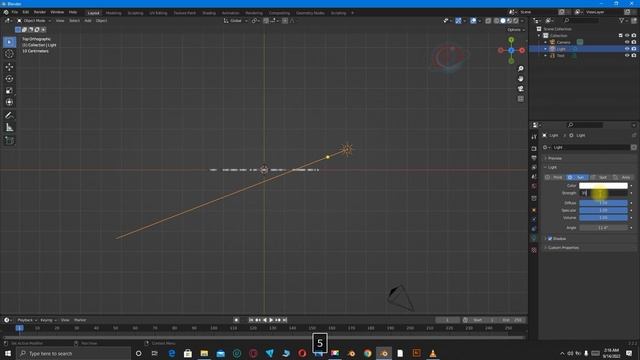Open the Window menu
This screenshot has height=360, width=640.
point(57,12)
